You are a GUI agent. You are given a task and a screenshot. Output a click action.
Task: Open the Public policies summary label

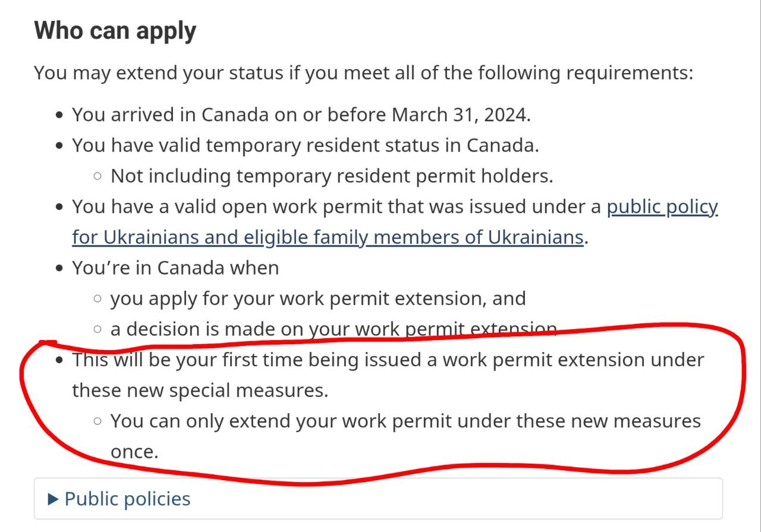[127, 499]
